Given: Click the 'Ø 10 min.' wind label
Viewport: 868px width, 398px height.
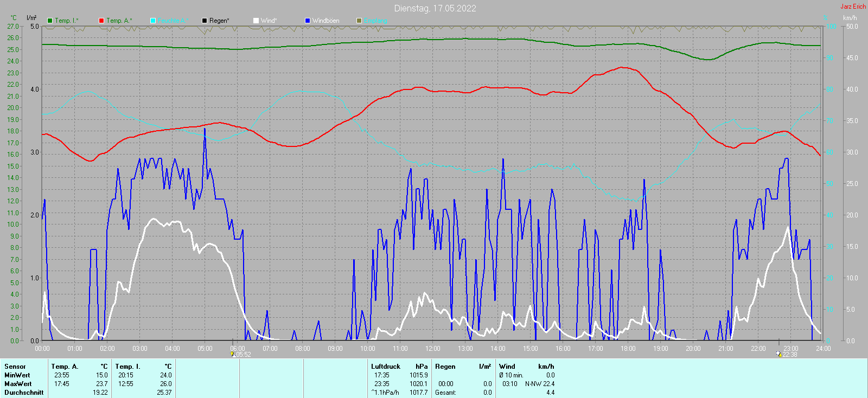Looking at the screenshot, I should 511,375.
